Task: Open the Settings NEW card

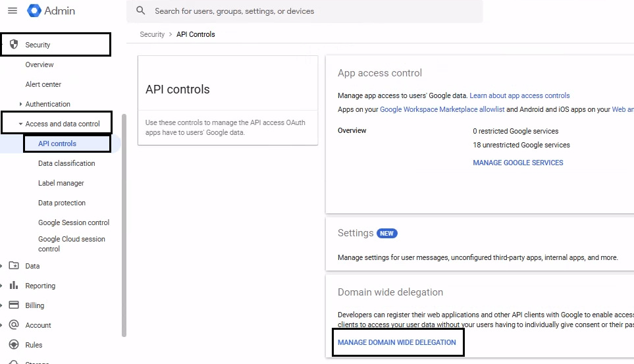Action: click(x=479, y=244)
